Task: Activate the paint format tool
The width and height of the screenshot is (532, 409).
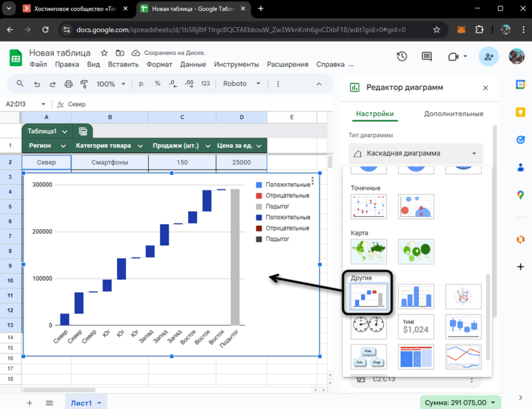Action: [84, 84]
